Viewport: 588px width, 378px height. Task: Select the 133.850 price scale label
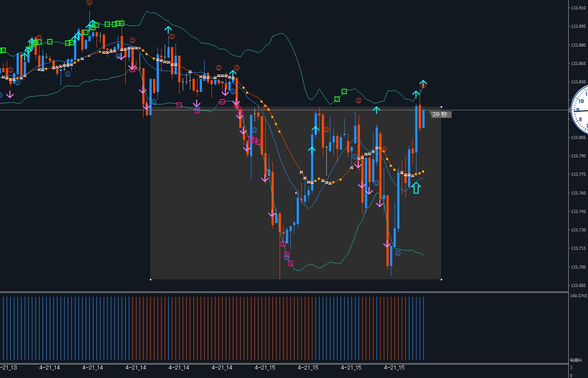(579, 82)
